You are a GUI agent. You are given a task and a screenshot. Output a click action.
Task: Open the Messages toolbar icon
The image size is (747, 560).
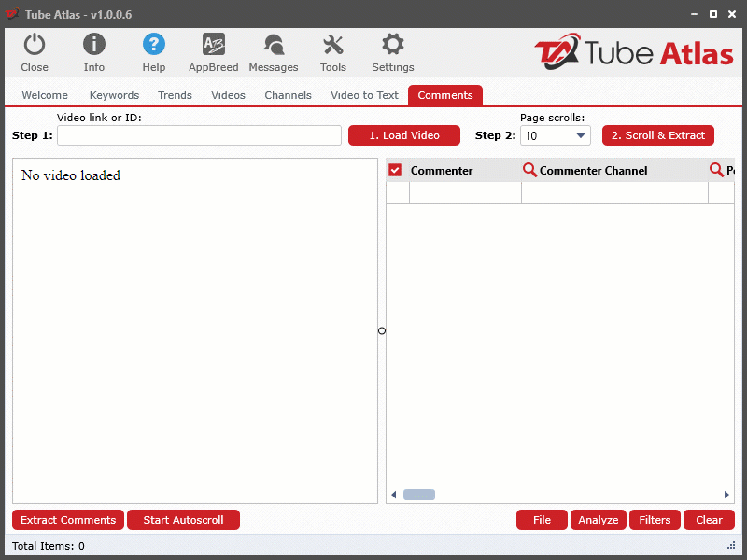point(274,45)
